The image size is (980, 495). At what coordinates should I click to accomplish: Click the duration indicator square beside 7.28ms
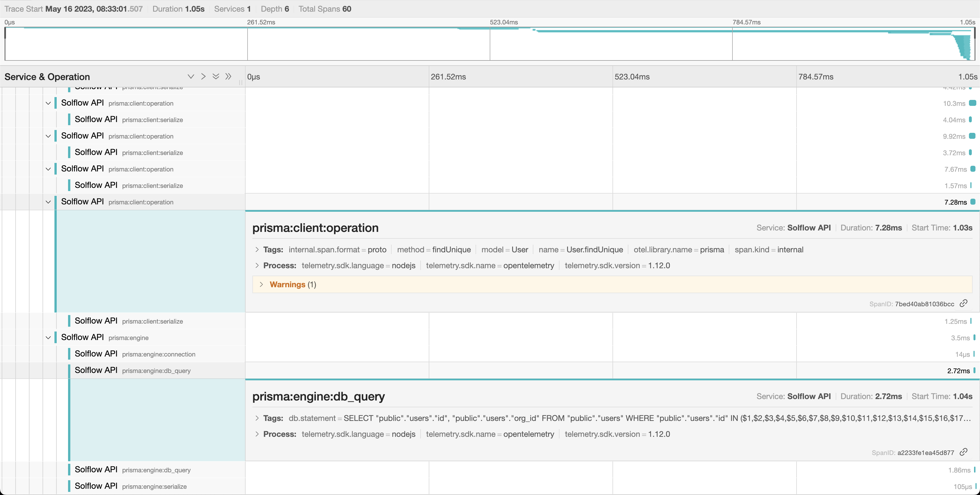(973, 202)
